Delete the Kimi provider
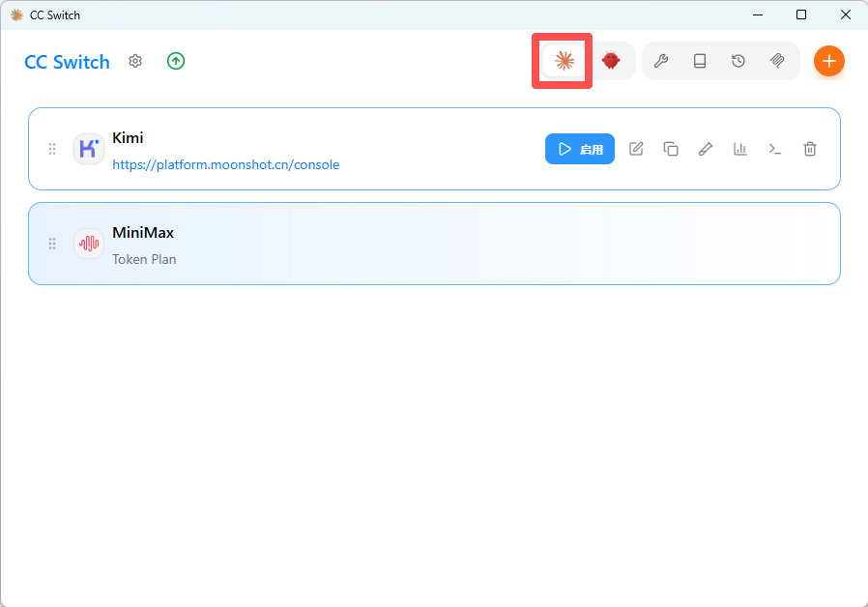This screenshot has height=607, width=868. (x=810, y=149)
